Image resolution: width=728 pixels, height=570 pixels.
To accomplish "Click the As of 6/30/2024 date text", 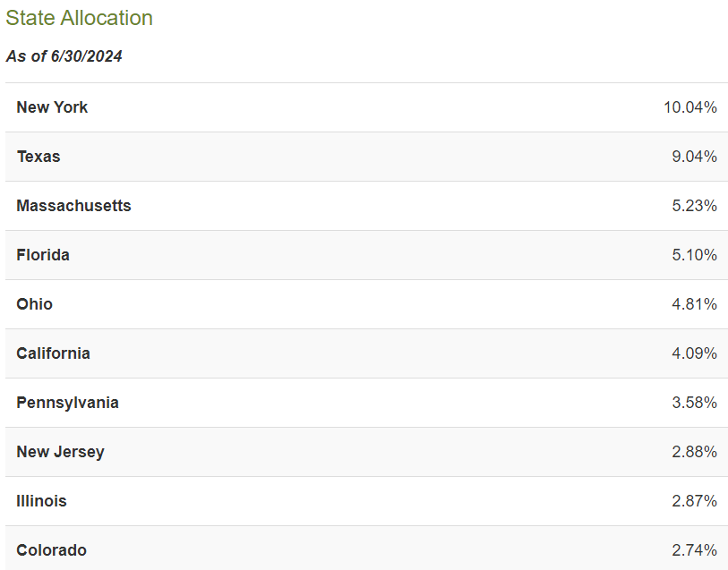I will click(x=64, y=56).
